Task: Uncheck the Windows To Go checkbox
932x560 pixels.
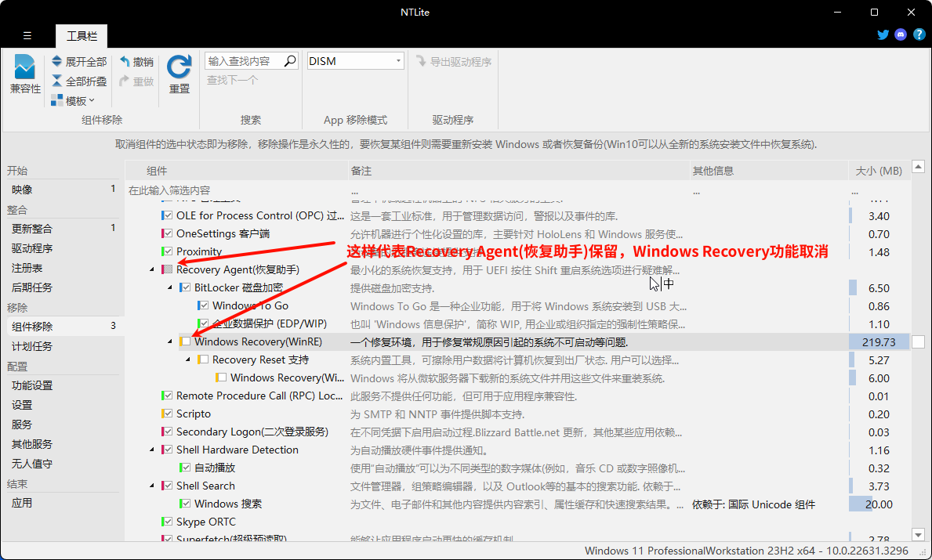Action: [204, 305]
